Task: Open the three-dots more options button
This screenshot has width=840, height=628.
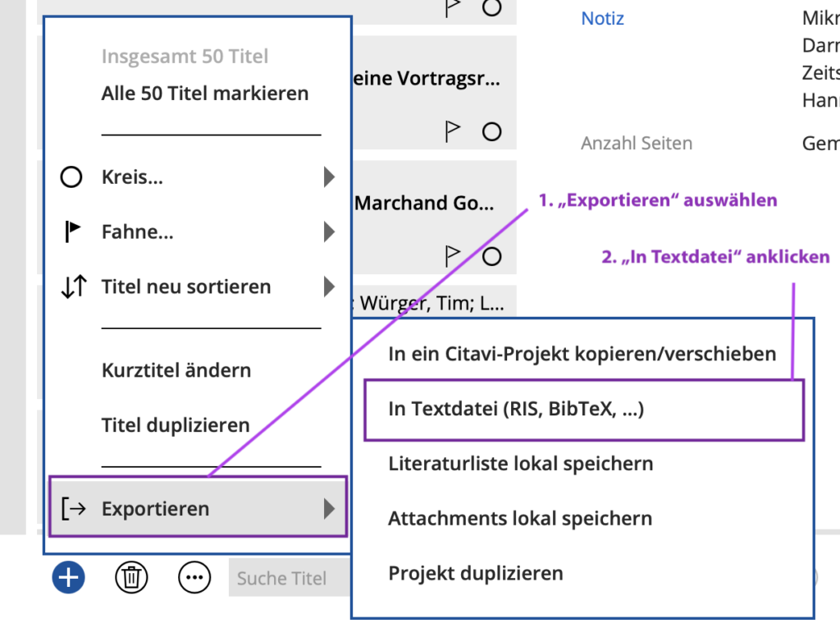Action: click(194, 578)
